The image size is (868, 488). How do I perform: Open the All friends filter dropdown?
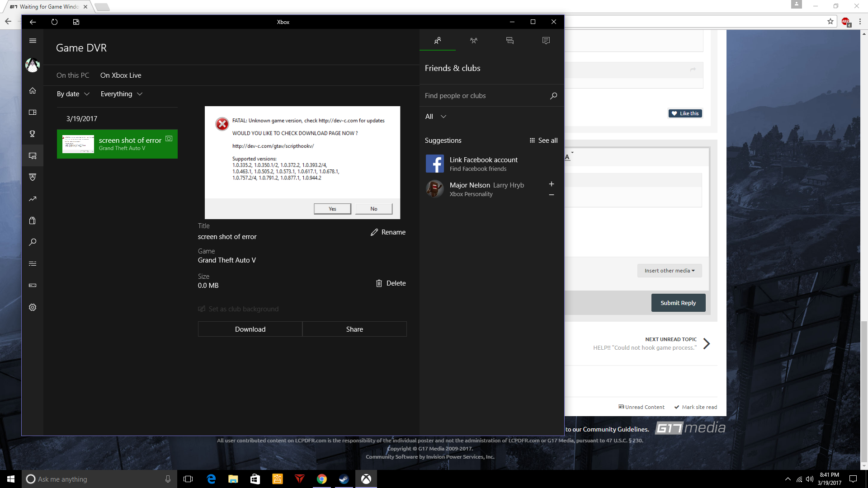tap(436, 117)
